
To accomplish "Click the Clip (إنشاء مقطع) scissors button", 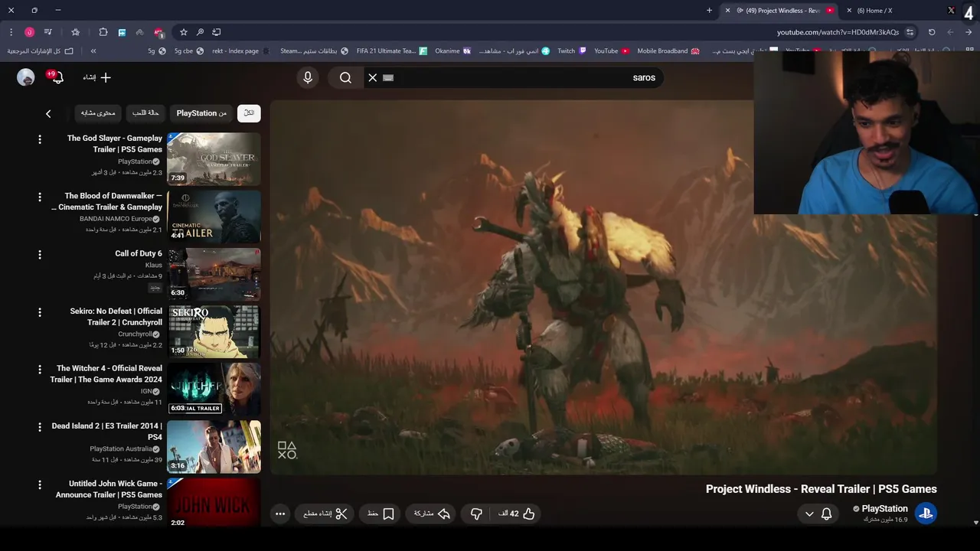I will tap(325, 514).
